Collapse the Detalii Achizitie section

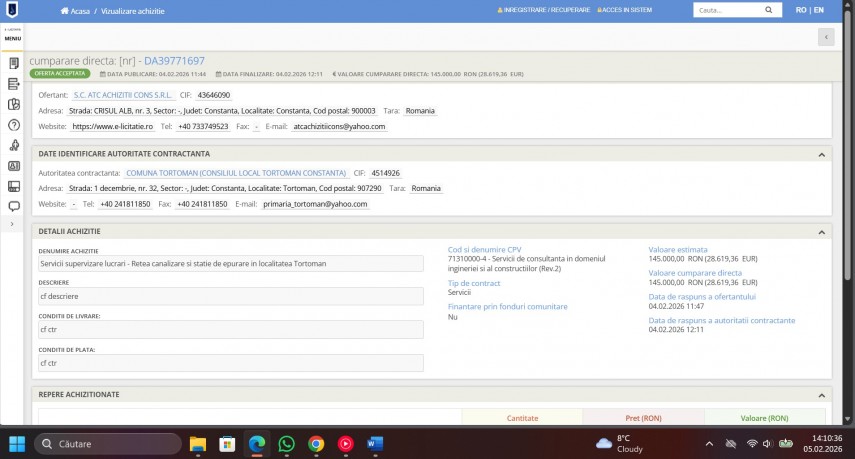[x=821, y=232]
